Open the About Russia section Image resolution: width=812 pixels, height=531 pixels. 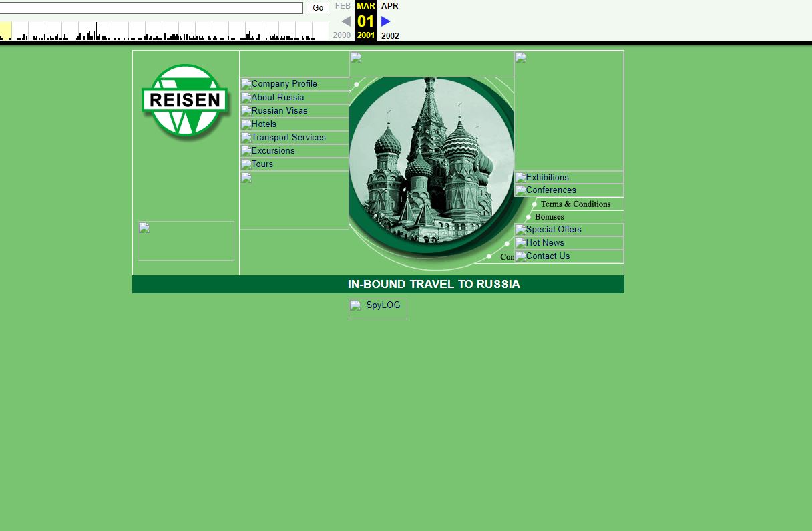[277, 98]
